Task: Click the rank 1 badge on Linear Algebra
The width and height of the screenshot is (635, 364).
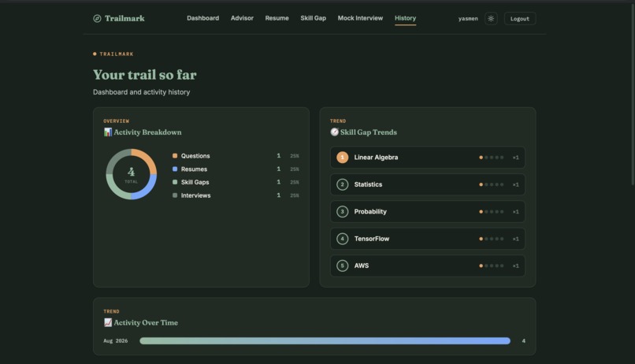Action: coord(342,157)
